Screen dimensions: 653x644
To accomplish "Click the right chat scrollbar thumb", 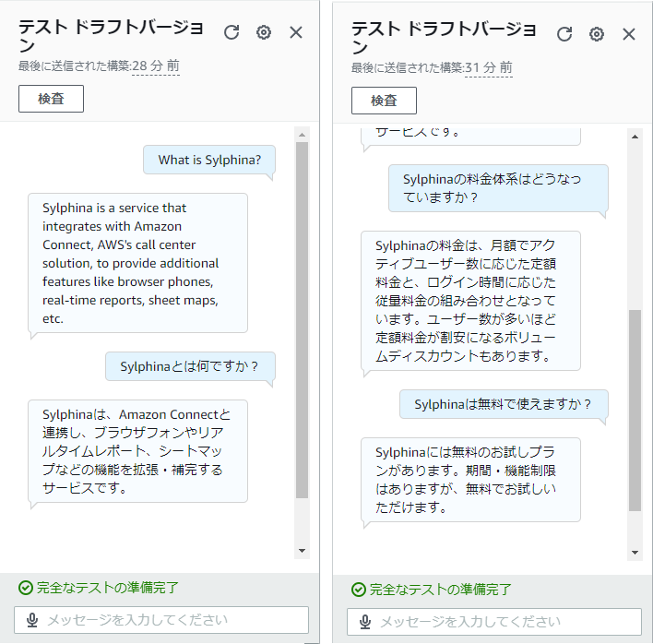I will (635, 411).
